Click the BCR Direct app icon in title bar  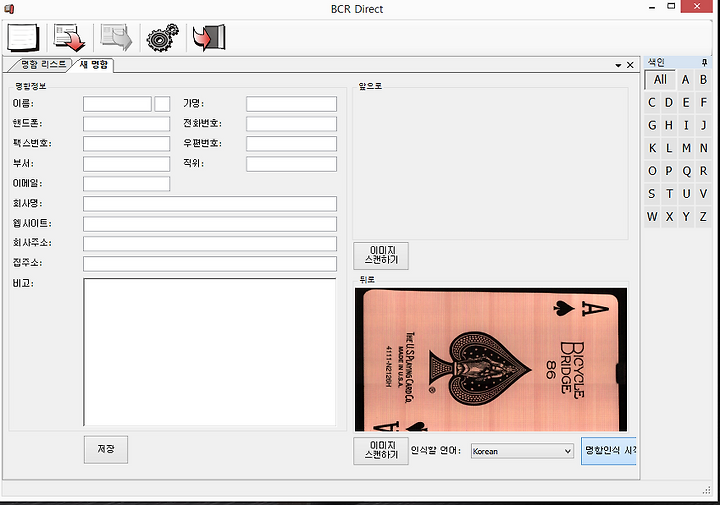[9, 8]
